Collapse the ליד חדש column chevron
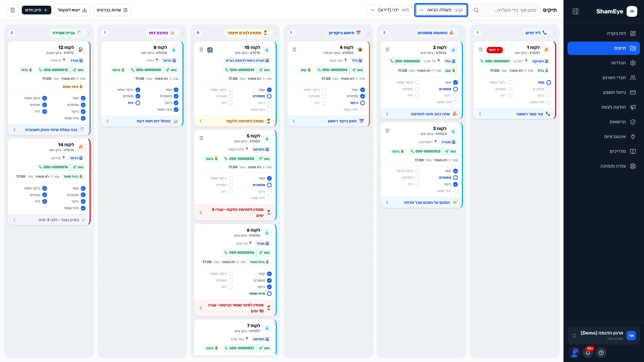 pyautogui.click(x=555, y=33)
